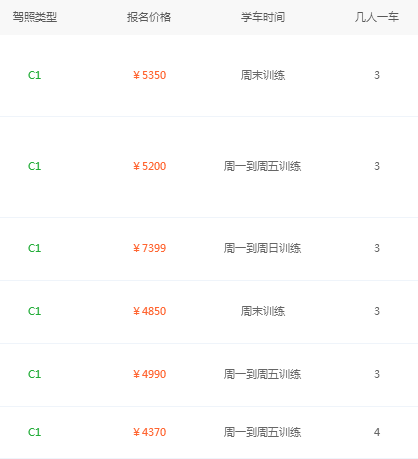
Task: Select the ¥4370 price
Action: pos(149,432)
